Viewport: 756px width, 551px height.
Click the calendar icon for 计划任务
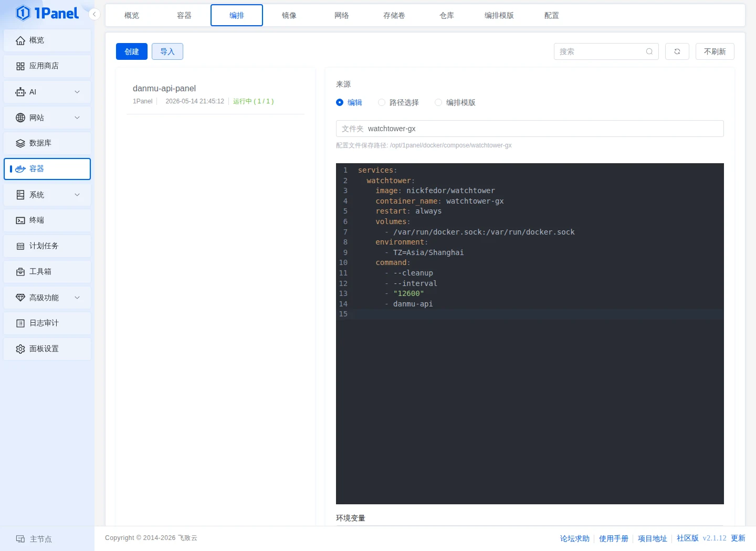[20, 246]
